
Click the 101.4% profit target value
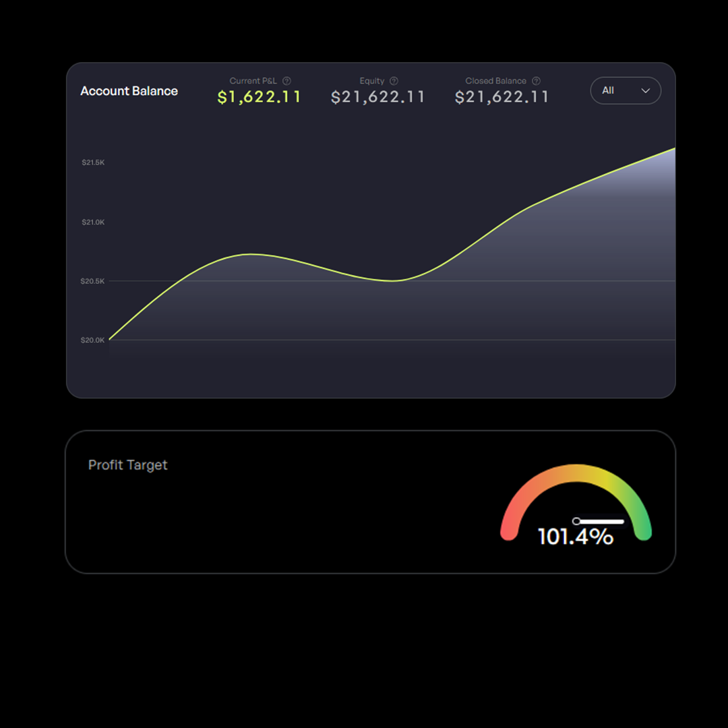pyautogui.click(x=575, y=537)
